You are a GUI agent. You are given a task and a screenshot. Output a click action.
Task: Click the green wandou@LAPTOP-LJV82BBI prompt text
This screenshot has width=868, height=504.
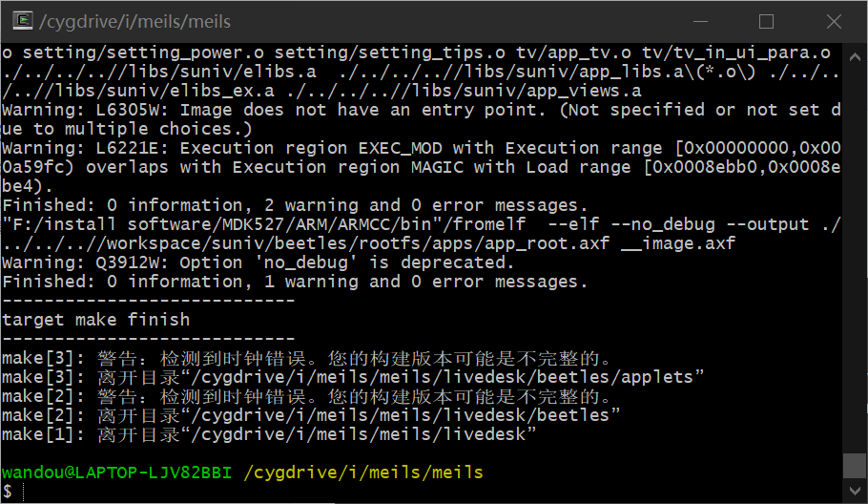pos(116,472)
